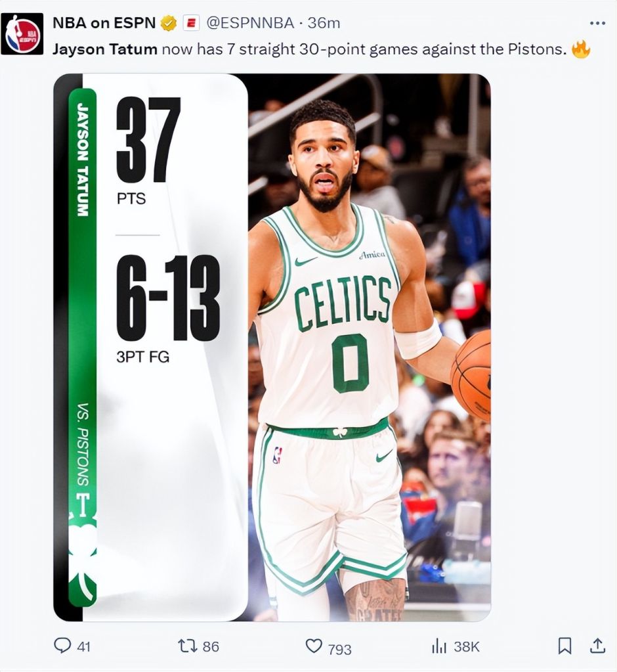The image size is (617, 672).
Task: Open the NBA on ESPN profile avatar
Action: (22, 34)
